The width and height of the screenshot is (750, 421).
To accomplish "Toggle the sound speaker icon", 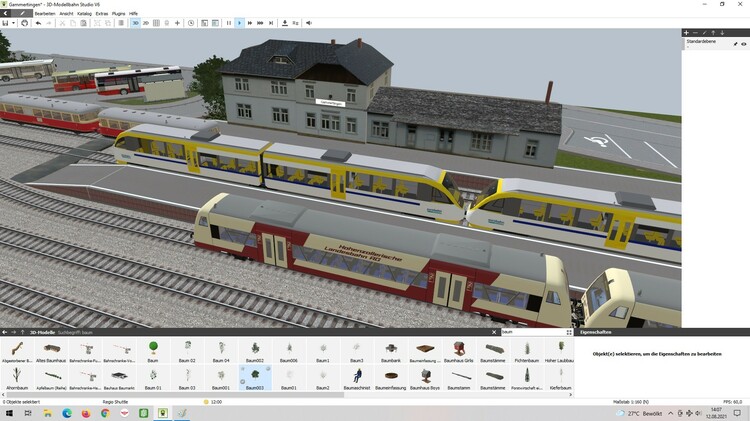I will 309,23.
